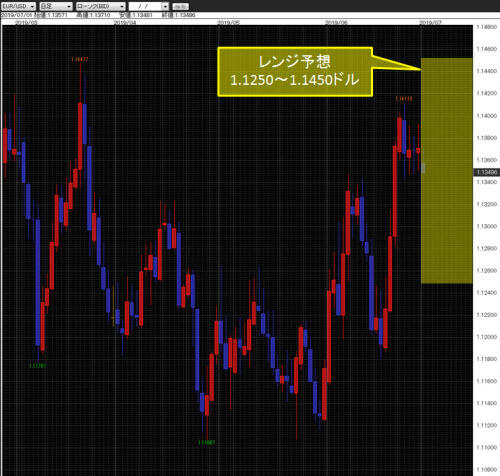Open the EUR/USD currency pair dropdown
The width and height of the screenshot is (500, 476).
click(x=18, y=6)
